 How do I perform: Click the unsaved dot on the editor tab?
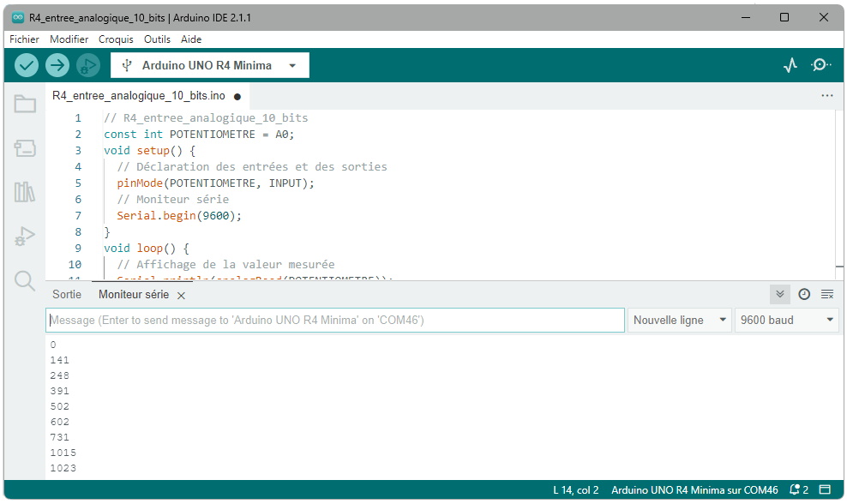(x=237, y=97)
